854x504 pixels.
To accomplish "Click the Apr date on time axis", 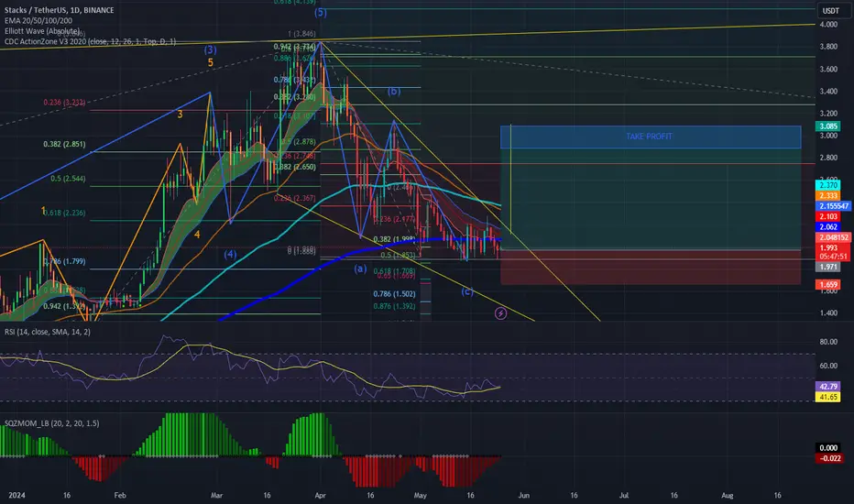I will [x=321, y=495].
